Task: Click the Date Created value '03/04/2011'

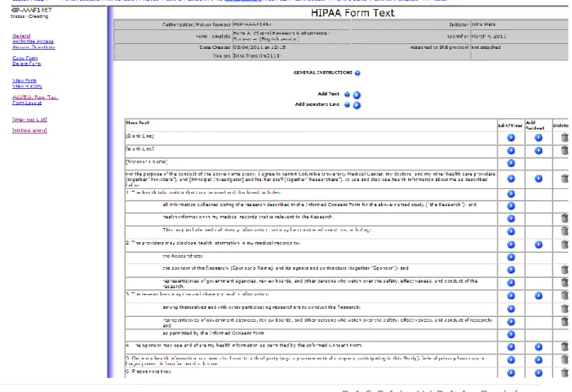Action: [x=259, y=47]
